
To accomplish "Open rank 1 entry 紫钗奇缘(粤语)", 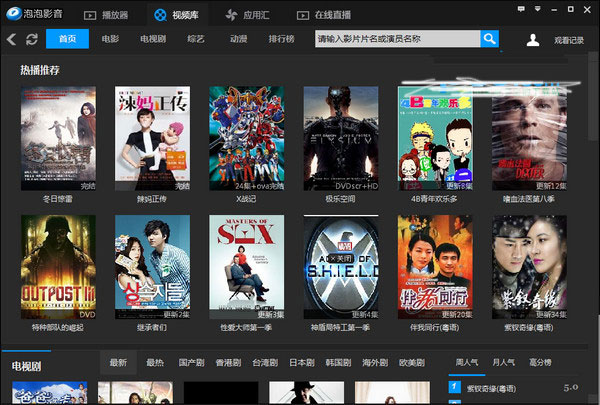I will pyautogui.click(x=491, y=389).
